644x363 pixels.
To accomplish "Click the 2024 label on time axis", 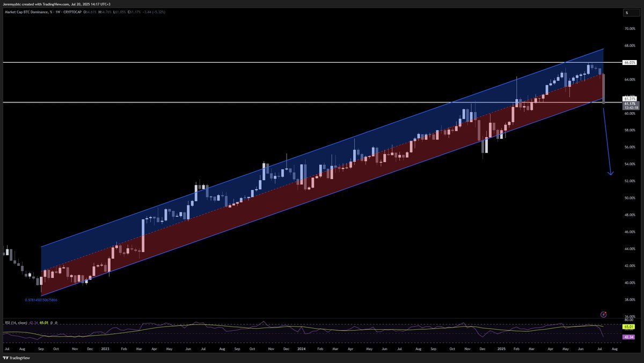I will coord(302,349).
